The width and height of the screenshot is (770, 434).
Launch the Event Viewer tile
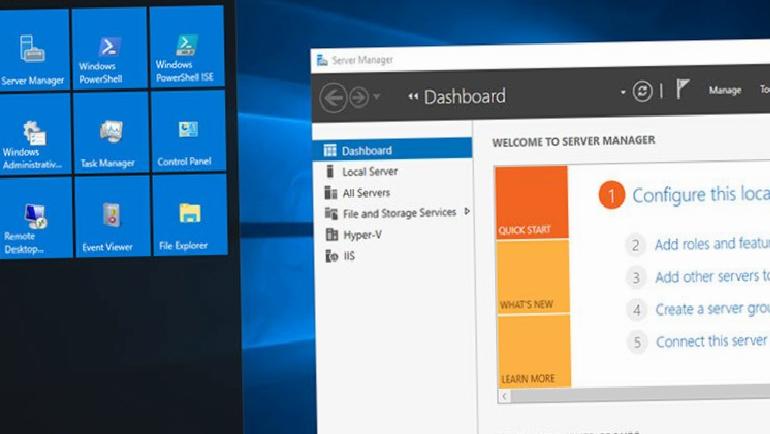tap(112, 217)
